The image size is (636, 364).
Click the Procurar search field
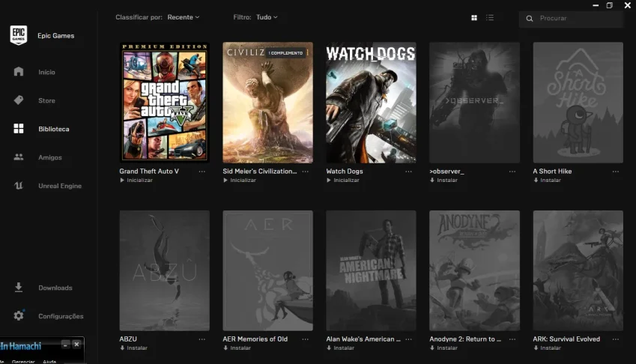pos(571,18)
